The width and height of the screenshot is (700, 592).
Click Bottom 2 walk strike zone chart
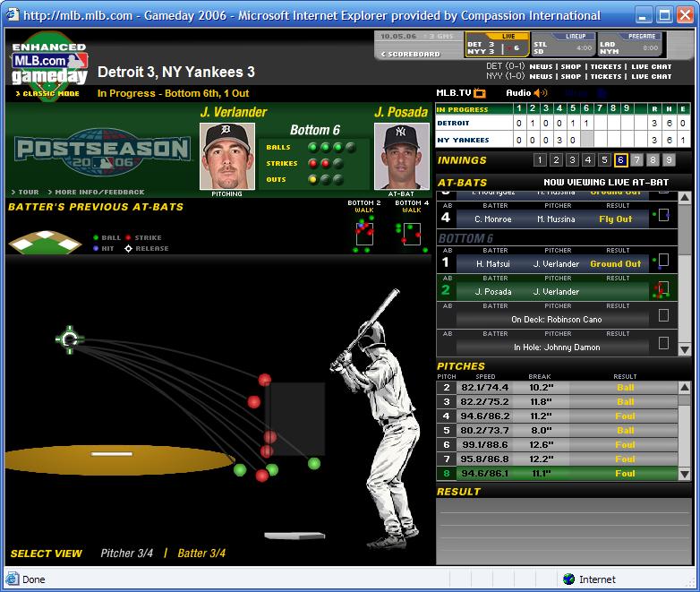(364, 234)
